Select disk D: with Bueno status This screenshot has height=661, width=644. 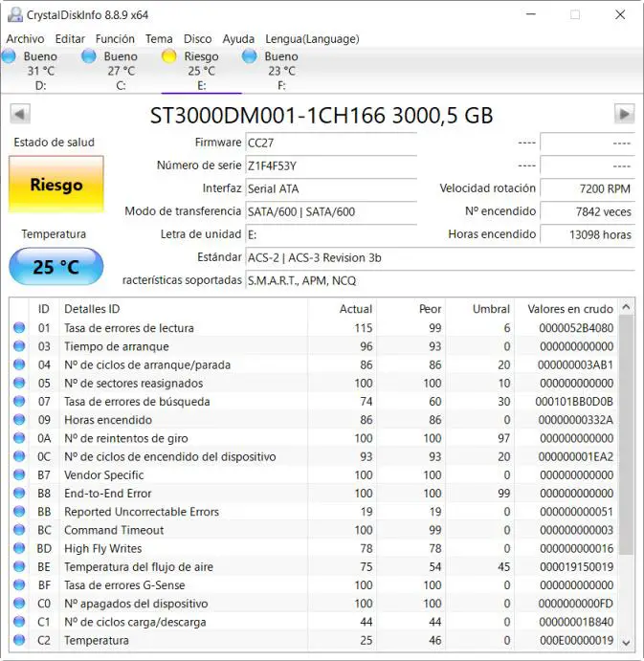40,71
